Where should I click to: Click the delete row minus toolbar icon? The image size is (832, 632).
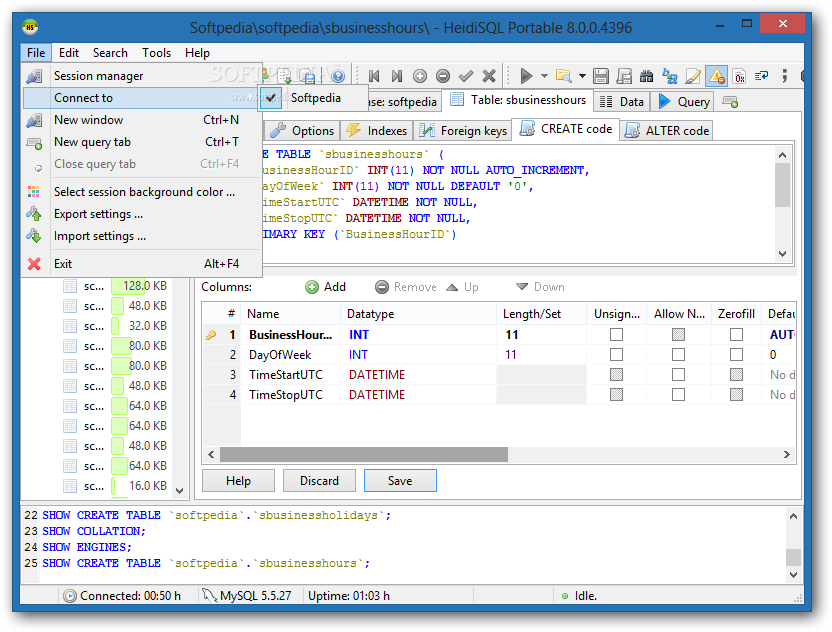[x=443, y=76]
